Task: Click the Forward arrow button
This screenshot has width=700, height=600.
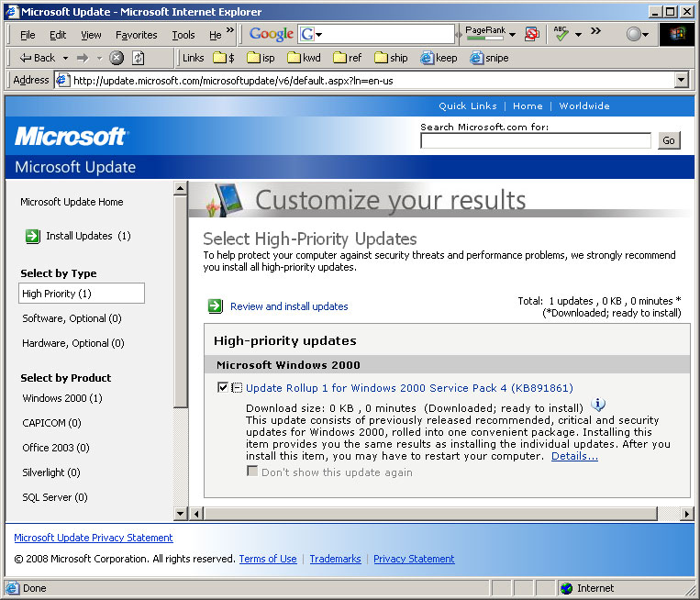Action: [x=83, y=58]
